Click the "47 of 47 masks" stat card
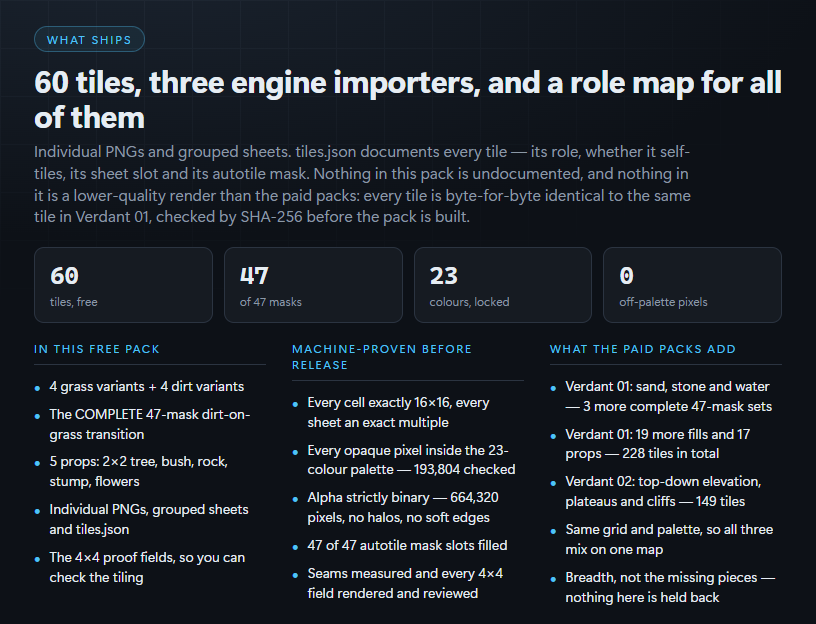This screenshot has height=624, width=816. pos(313,285)
